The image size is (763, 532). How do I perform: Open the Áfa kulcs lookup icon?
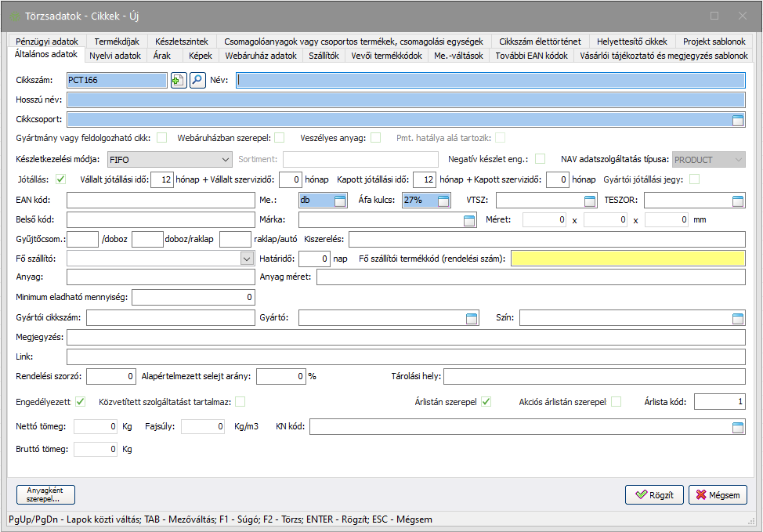pos(443,201)
